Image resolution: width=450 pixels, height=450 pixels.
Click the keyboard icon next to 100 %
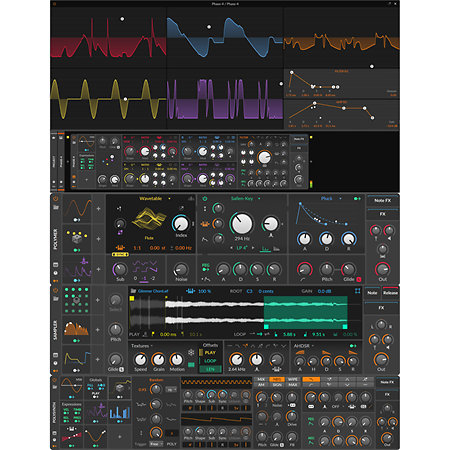(x=190, y=291)
